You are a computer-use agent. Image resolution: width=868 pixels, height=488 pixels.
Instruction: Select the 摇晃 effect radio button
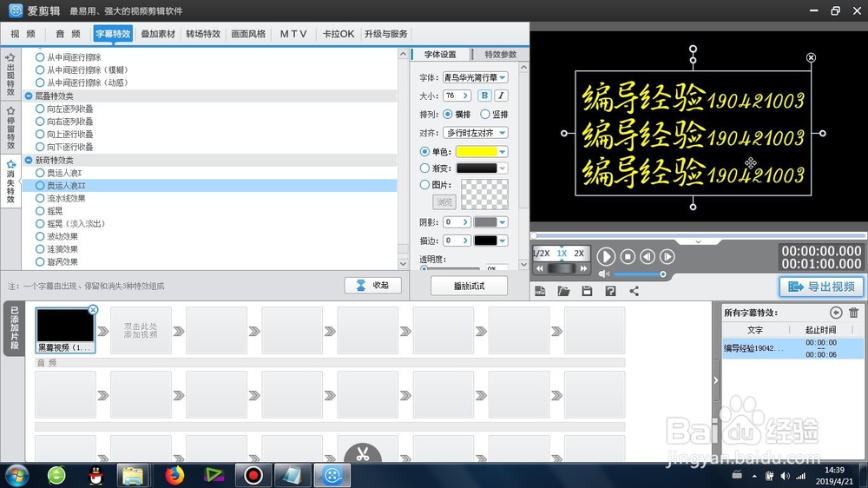[40, 211]
